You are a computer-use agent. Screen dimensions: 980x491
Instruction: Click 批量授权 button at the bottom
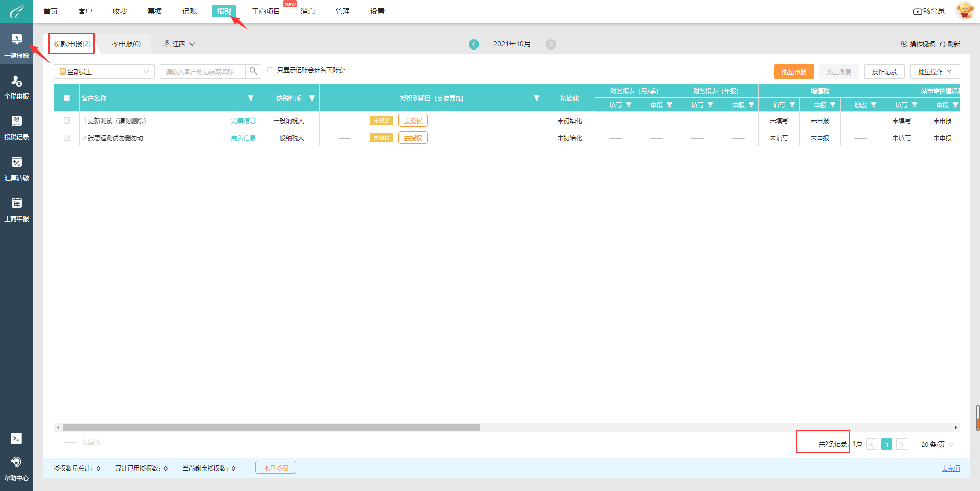pos(276,468)
